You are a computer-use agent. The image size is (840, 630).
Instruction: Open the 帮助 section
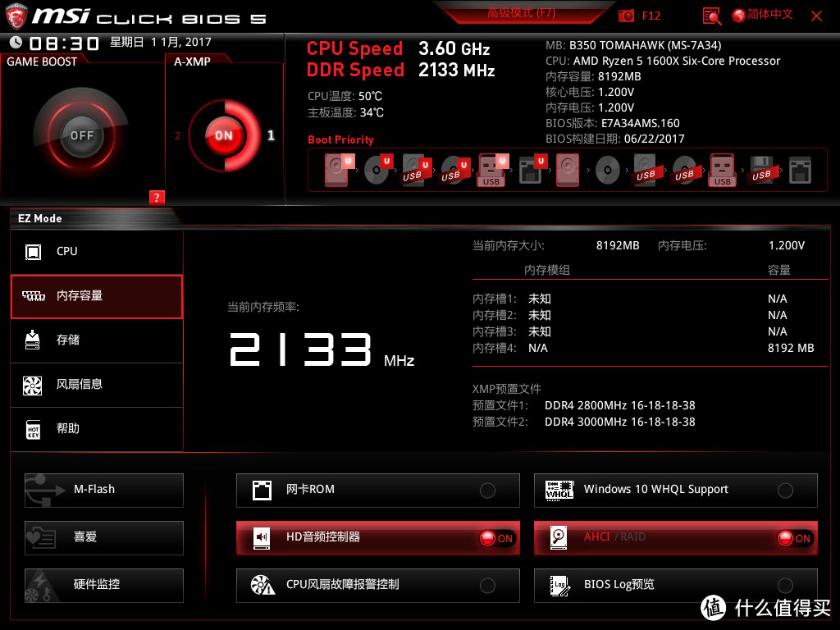point(97,429)
